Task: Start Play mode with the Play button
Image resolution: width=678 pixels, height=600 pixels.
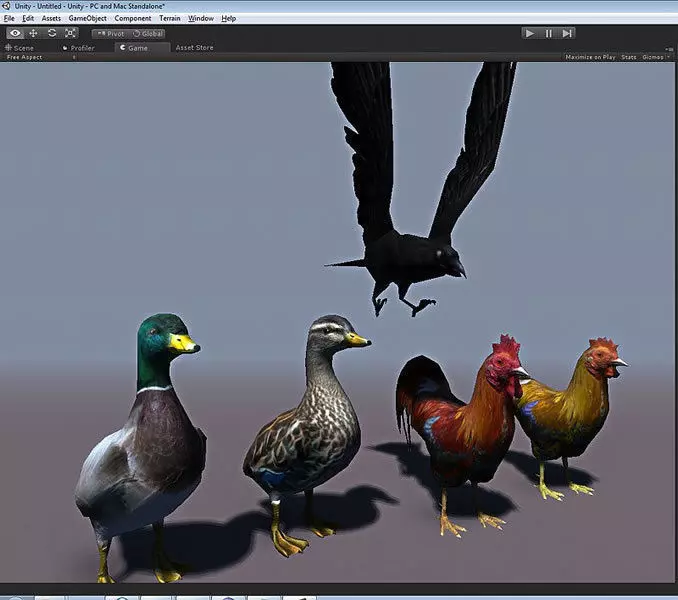Action: pyautogui.click(x=530, y=33)
